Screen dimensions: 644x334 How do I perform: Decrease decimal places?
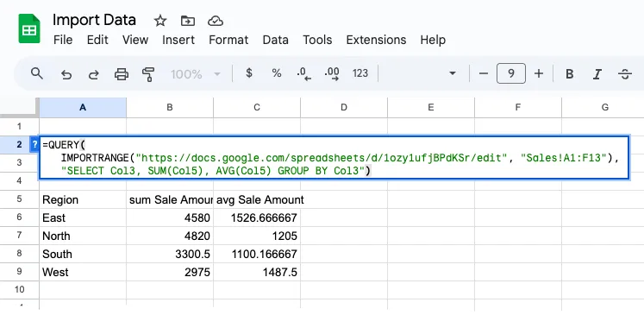(x=304, y=73)
